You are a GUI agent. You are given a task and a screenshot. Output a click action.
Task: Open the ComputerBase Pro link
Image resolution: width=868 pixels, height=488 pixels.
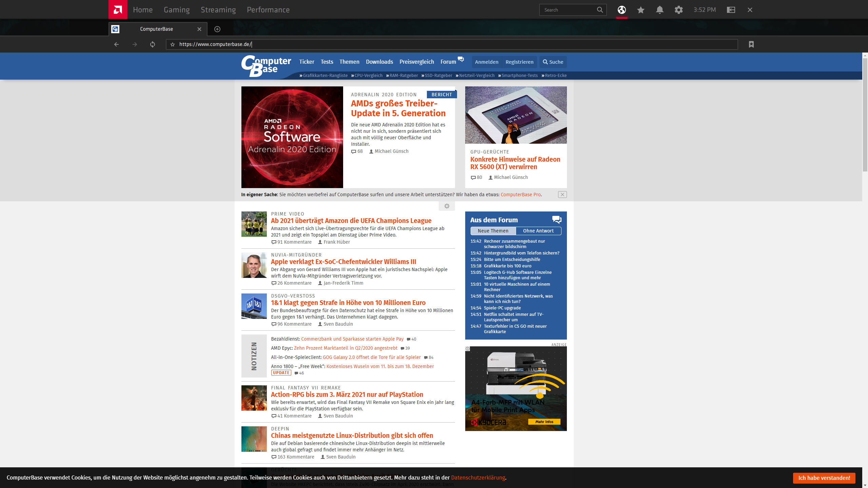click(x=520, y=195)
